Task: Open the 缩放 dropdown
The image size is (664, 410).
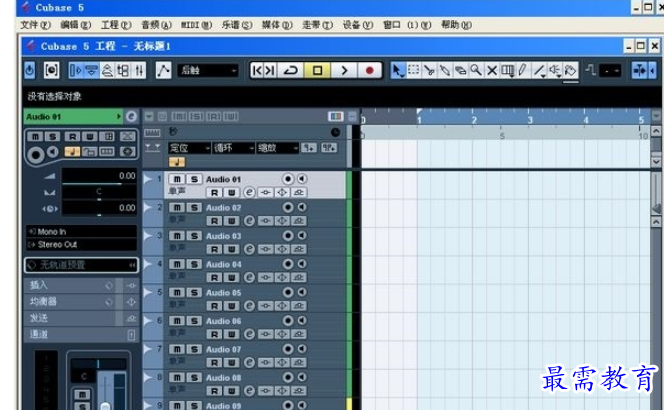Action: point(277,148)
